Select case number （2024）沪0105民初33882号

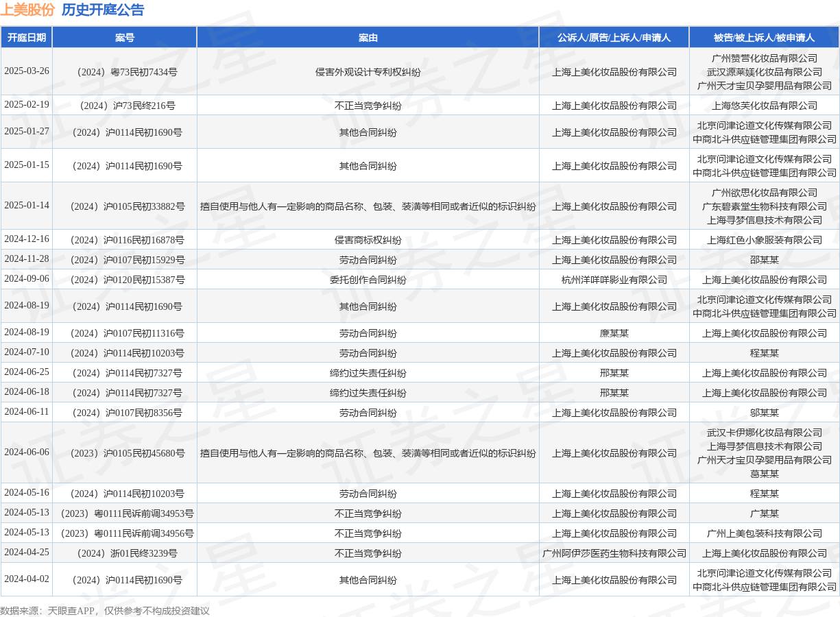click(125, 206)
